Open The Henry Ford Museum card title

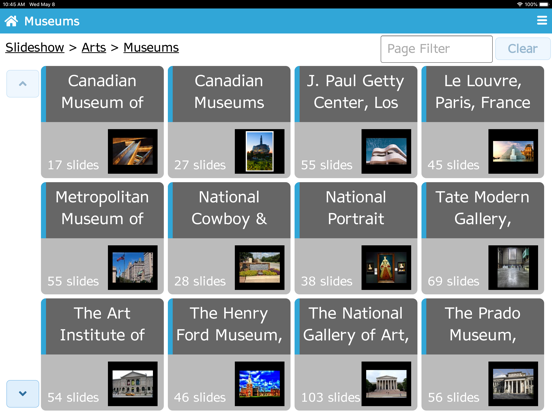click(x=229, y=324)
